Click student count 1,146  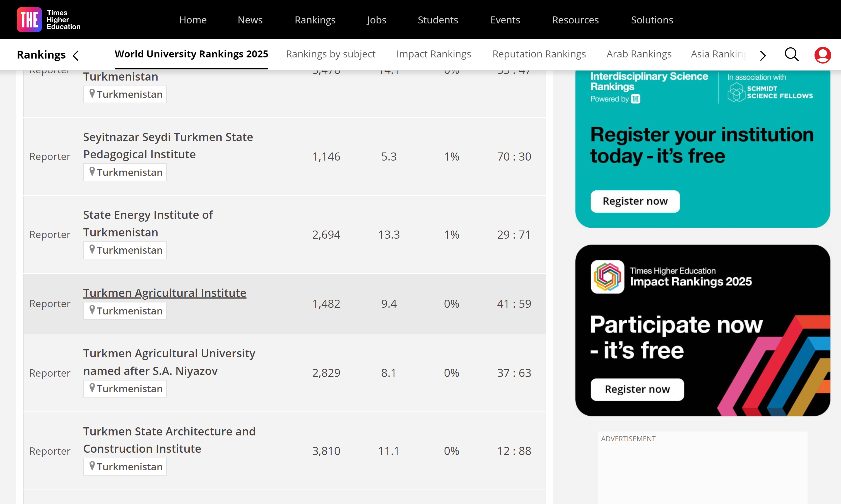(326, 157)
